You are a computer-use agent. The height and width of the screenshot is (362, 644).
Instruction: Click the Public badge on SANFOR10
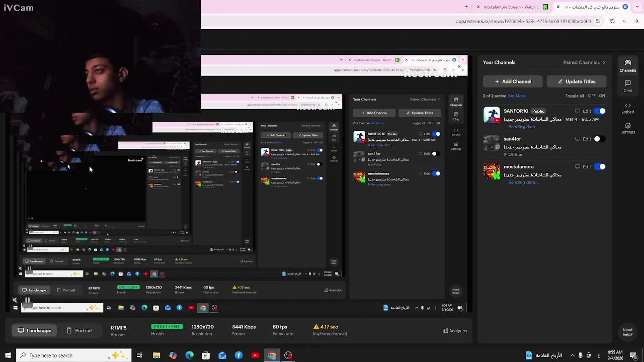coord(538,111)
